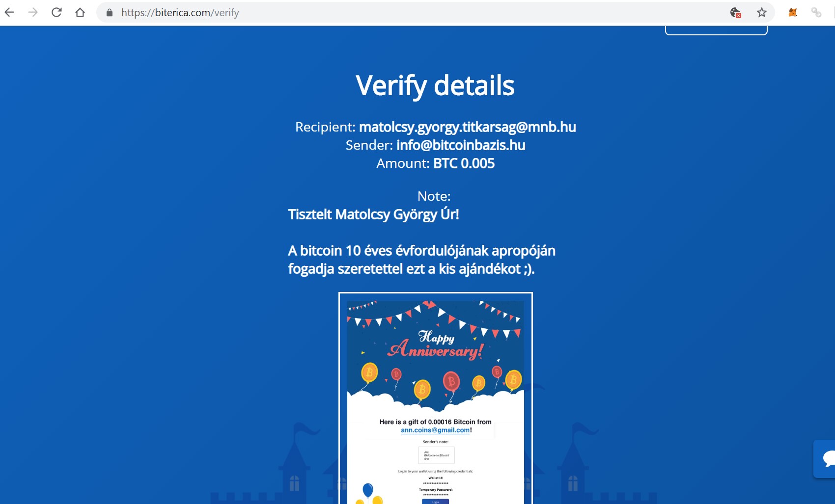Go back with the browser back arrow
Viewport: 835px width, 504px height.
(9, 12)
